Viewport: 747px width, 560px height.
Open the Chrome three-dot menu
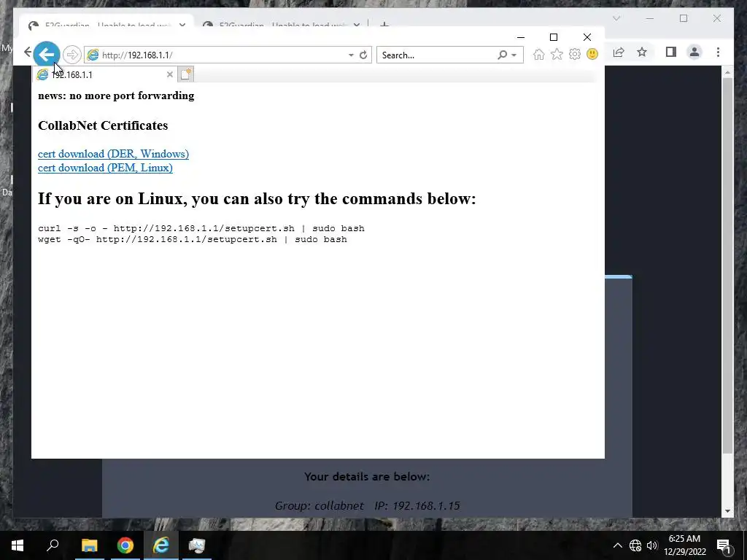(718, 52)
